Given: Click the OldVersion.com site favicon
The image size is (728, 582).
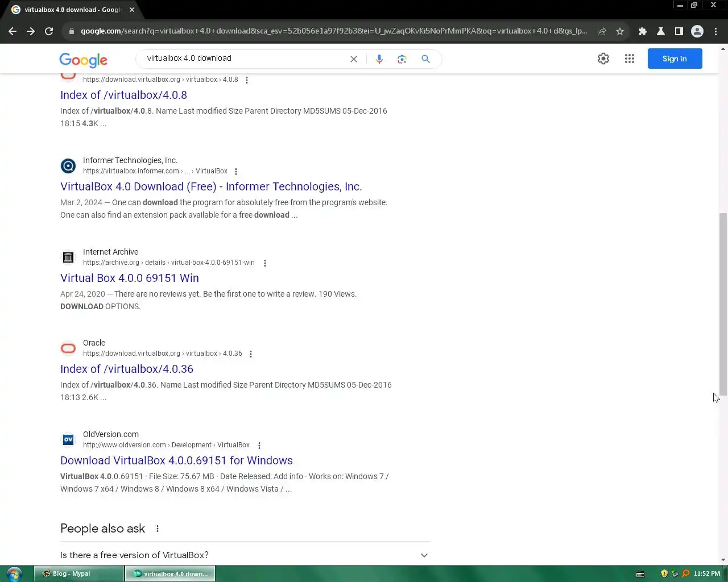Looking at the screenshot, I should click(x=68, y=440).
